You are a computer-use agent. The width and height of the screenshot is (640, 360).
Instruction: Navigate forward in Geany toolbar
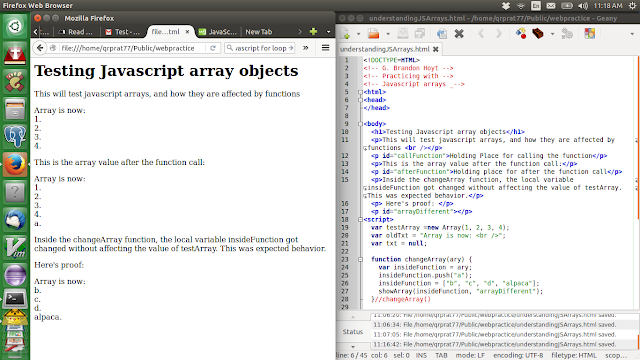point(499,33)
